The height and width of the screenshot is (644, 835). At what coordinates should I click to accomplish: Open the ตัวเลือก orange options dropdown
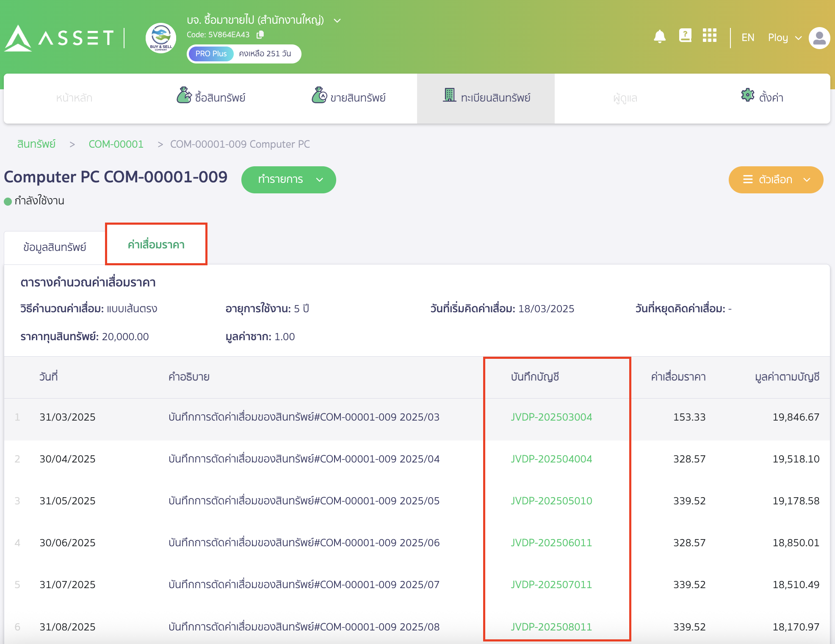tap(776, 180)
